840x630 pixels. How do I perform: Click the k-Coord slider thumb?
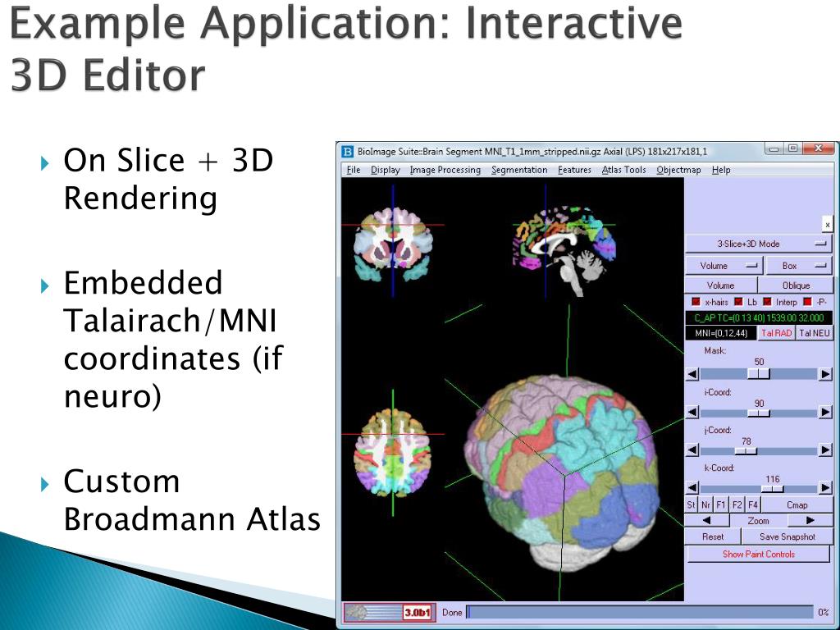(773, 489)
